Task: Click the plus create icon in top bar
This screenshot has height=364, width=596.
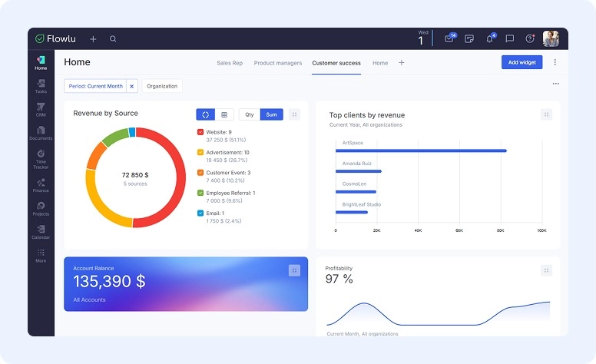Action: click(x=93, y=38)
